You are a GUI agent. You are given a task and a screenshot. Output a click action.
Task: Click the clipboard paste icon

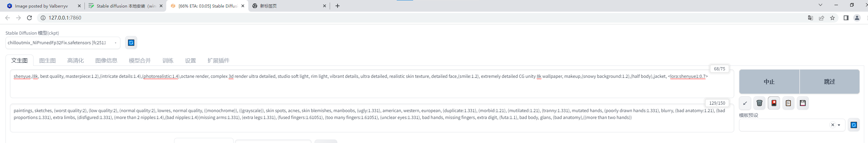point(788,103)
